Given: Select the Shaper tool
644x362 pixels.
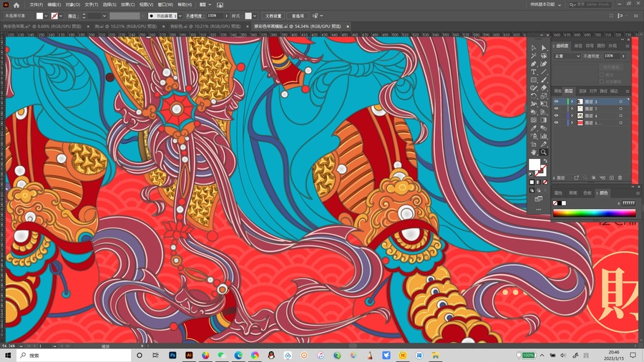Looking at the screenshot, I should tap(534, 88).
